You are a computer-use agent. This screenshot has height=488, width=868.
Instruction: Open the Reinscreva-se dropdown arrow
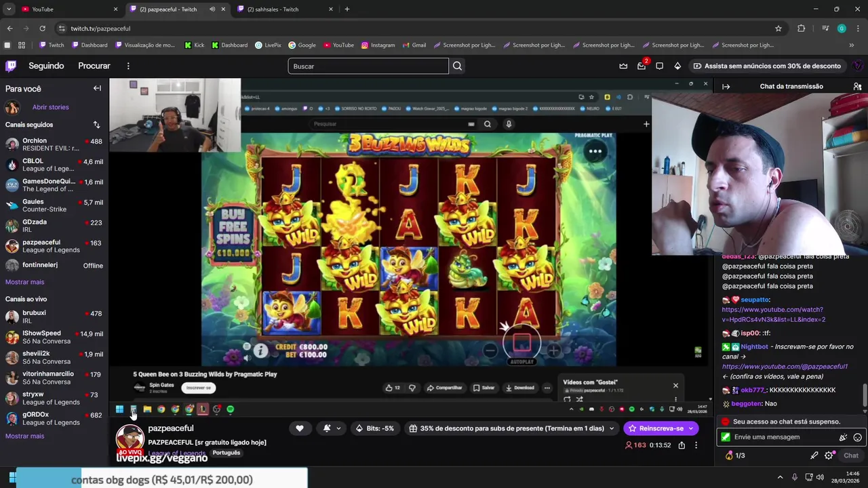[691, 428]
